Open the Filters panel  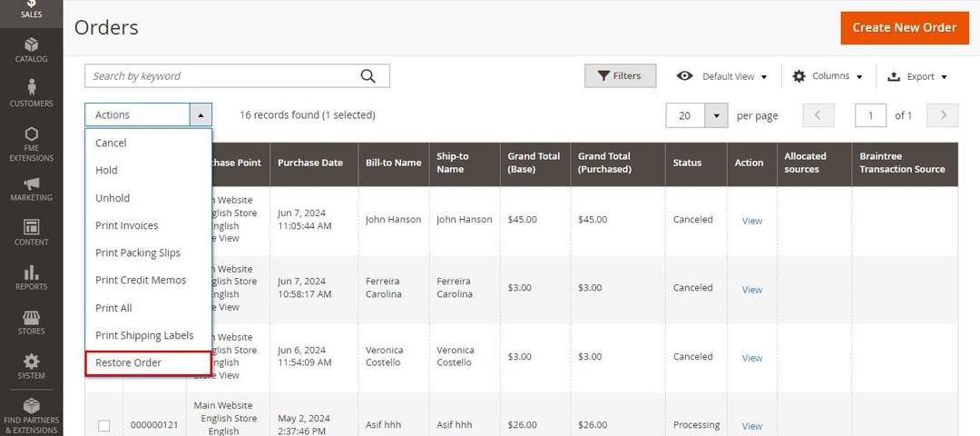click(620, 76)
